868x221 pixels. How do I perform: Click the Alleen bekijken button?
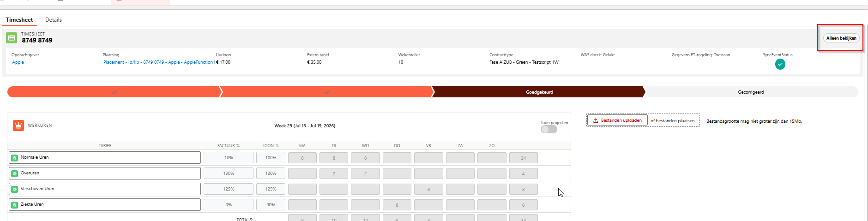click(841, 38)
